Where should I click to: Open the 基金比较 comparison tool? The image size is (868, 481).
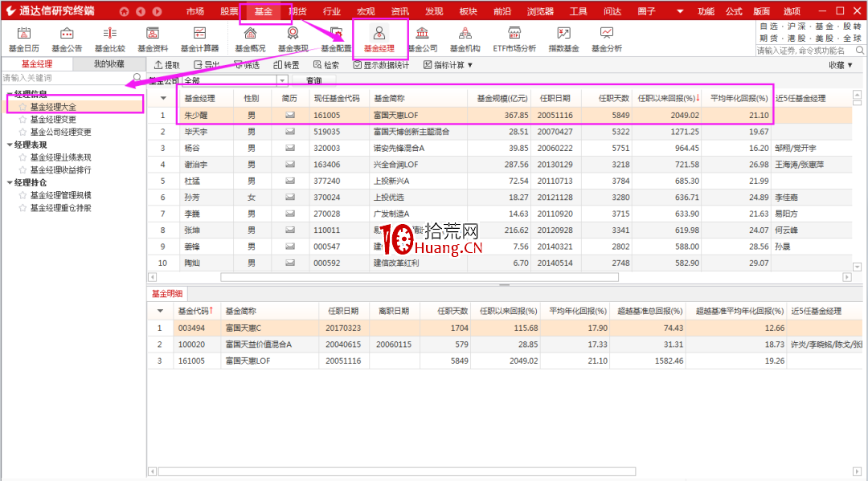(x=109, y=40)
